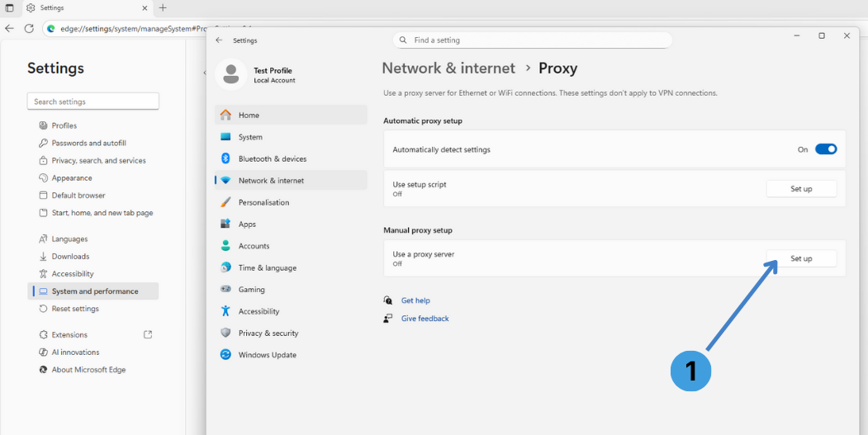Image resolution: width=868 pixels, height=435 pixels.
Task: Click the Privacy & security shield icon
Action: [x=225, y=333]
